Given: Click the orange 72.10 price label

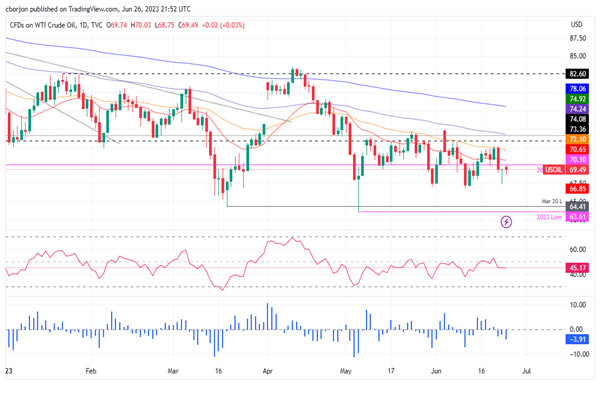Looking at the screenshot, I should (577, 139).
